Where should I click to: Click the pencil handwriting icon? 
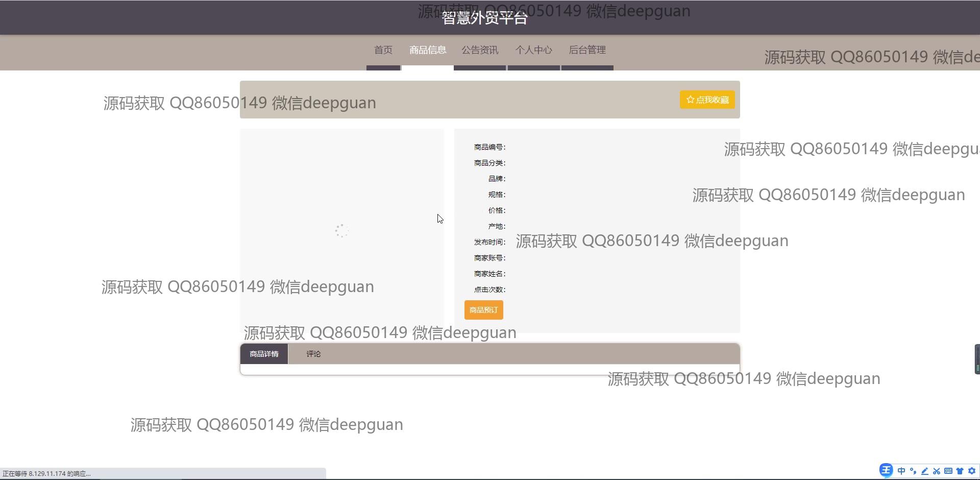[x=925, y=471]
